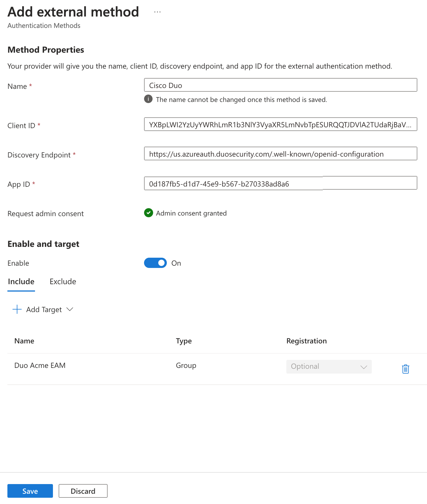This screenshot has height=504, width=427.
Task: Click the plus icon for Add Target
Action: (x=17, y=309)
